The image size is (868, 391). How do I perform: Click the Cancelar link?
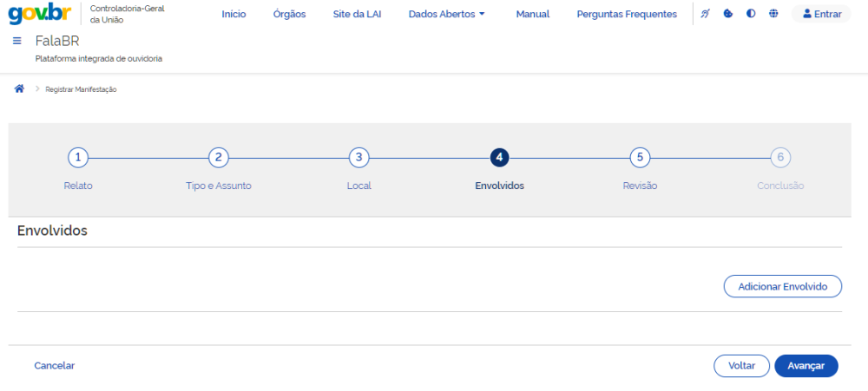55,366
